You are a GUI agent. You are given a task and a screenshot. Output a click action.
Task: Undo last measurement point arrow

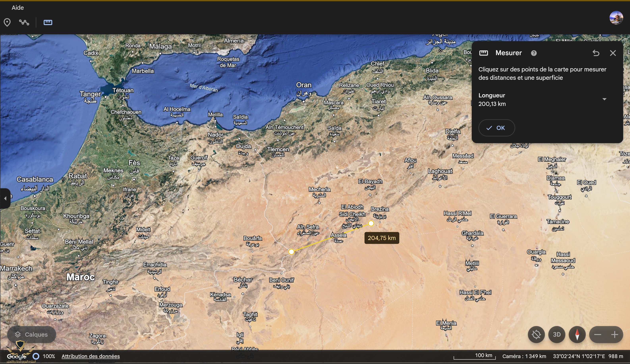pyautogui.click(x=596, y=53)
